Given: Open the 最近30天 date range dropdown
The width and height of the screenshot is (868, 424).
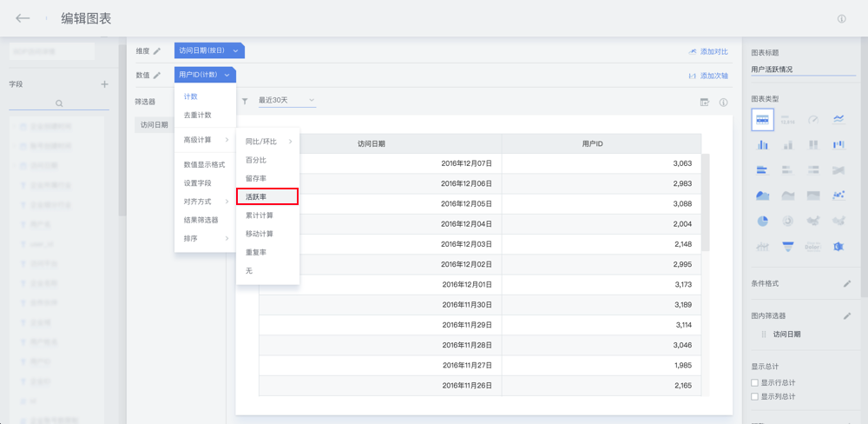Looking at the screenshot, I should 286,100.
